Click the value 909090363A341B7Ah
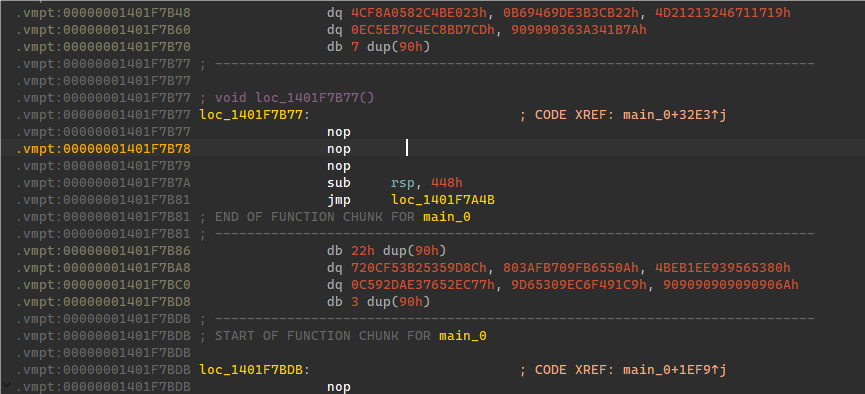 [579, 30]
